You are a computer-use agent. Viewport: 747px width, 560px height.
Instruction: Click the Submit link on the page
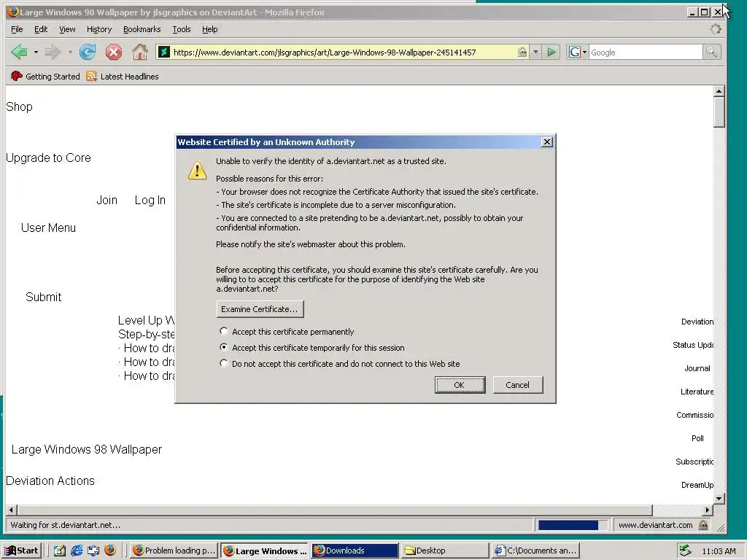coord(43,297)
